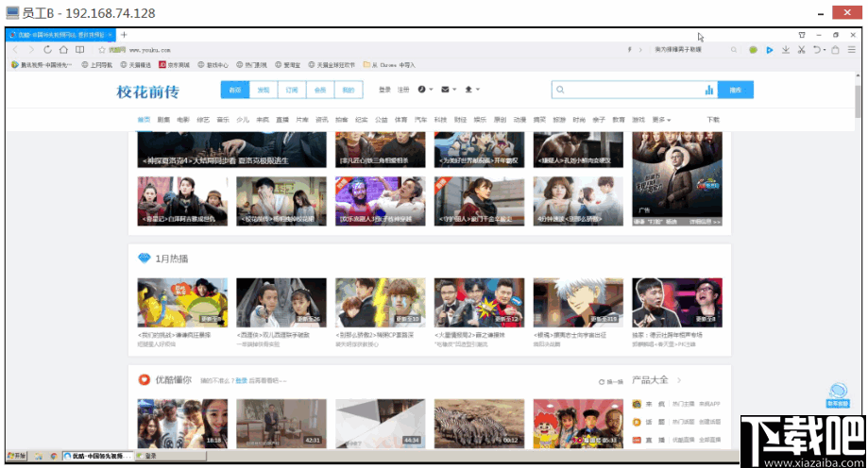Screen dimensions: 868x468
Task: Click the 下载 link in navigation
Action: 713,120
